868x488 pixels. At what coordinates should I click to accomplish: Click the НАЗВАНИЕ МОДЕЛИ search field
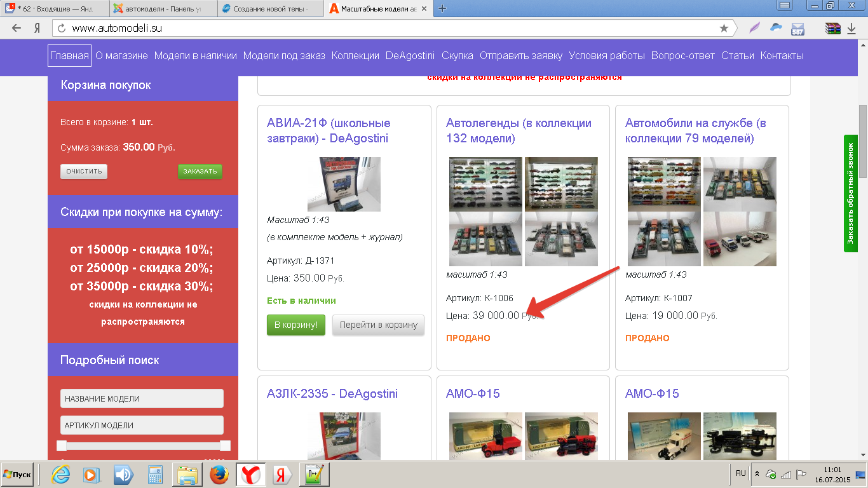142,398
